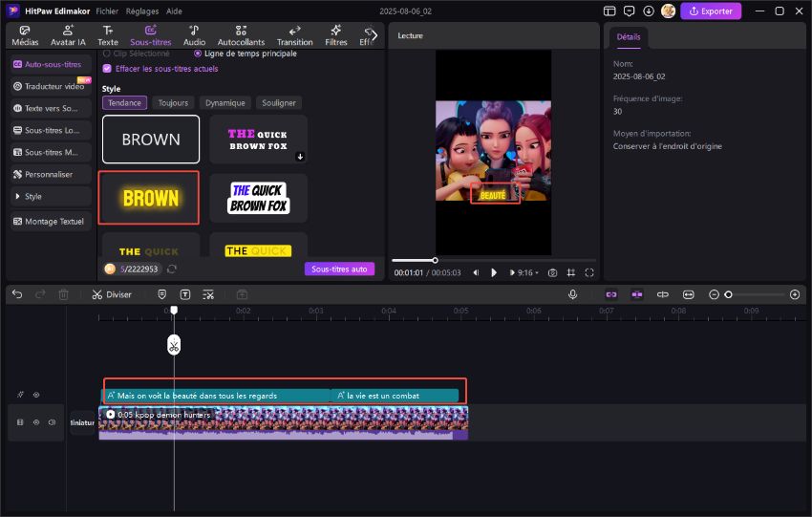Image resolution: width=812 pixels, height=517 pixels.
Task: Click the preview playback progress handle
Action: 435,260
